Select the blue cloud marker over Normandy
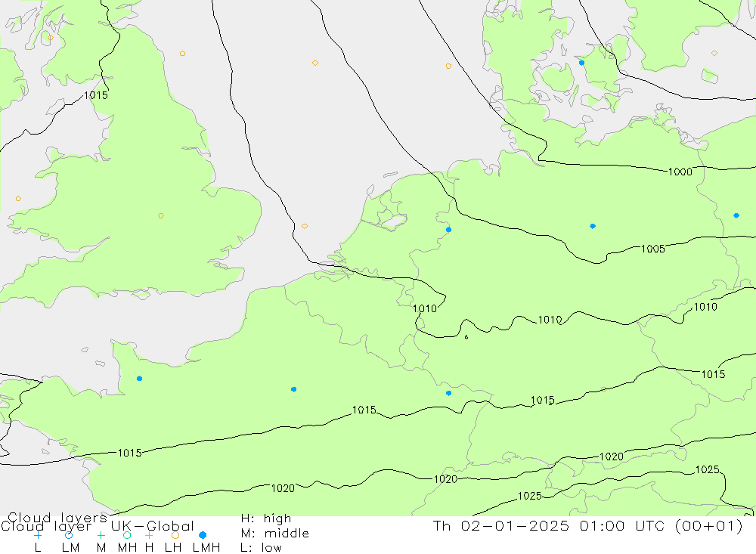The image size is (756, 554). (139, 379)
